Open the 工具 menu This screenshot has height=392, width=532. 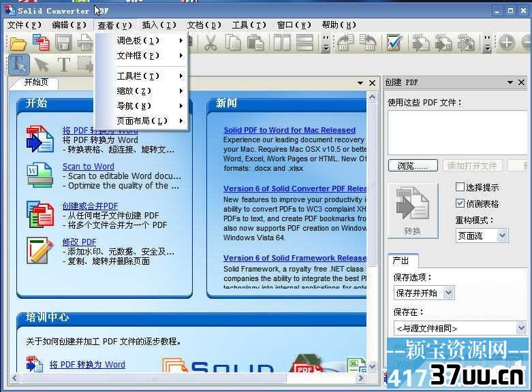coord(249,25)
